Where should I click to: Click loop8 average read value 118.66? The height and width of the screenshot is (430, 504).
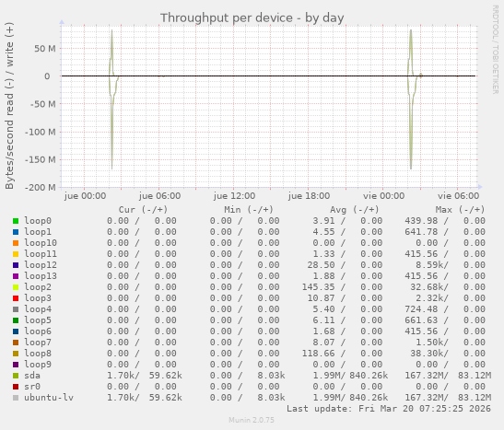(318, 354)
